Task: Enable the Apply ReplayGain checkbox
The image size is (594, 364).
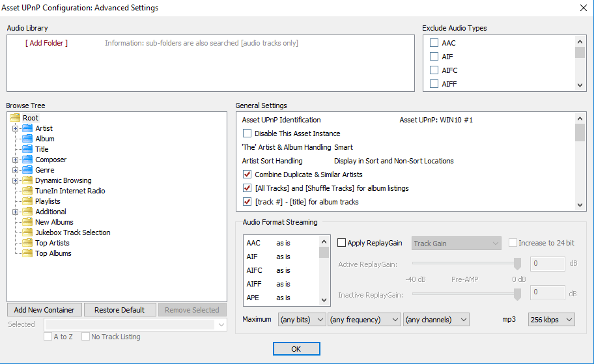Action: [342, 243]
